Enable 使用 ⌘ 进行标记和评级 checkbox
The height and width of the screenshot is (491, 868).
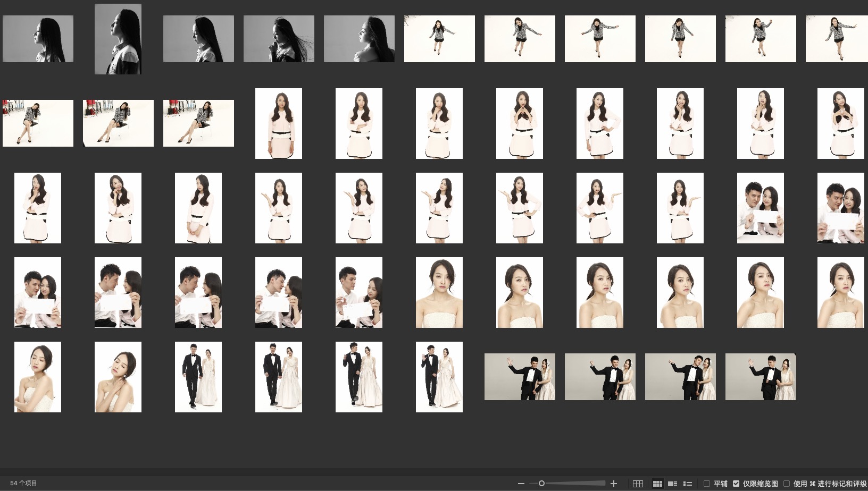(787, 484)
